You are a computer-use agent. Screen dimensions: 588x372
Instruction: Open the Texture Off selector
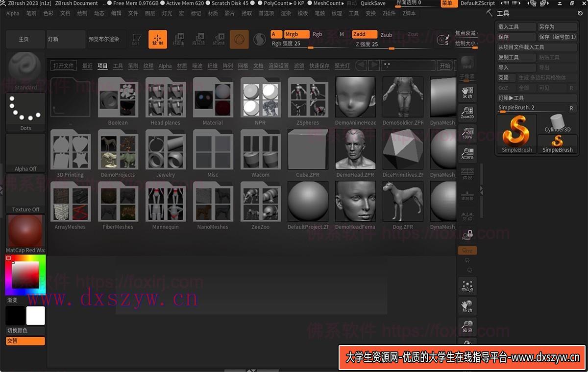25,193
